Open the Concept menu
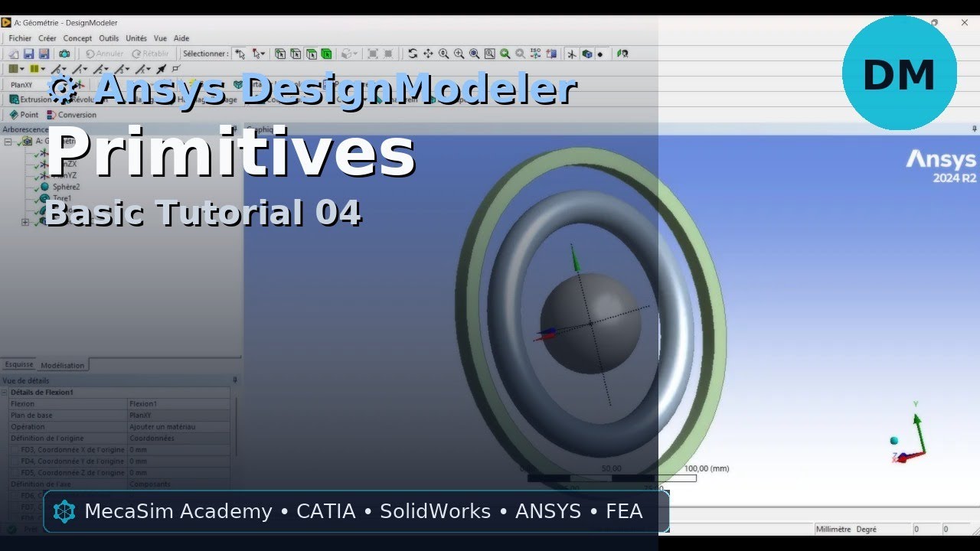 (77, 38)
